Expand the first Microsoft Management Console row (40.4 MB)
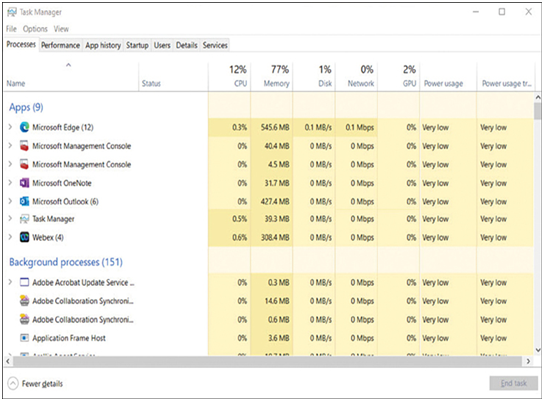Image resolution: width=545 pixels, height=401 pixels. point(10,146)
